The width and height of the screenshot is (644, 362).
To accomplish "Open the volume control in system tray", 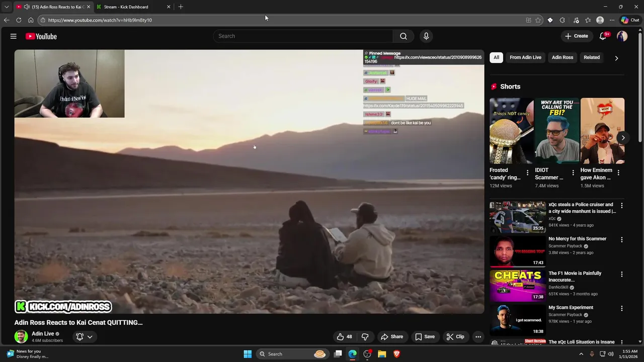I will point(611,354).
